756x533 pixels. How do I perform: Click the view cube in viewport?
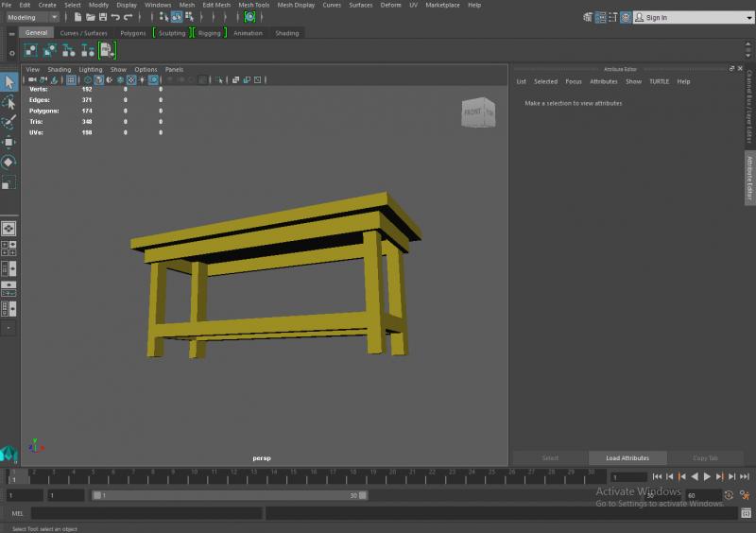pos(476,112)
